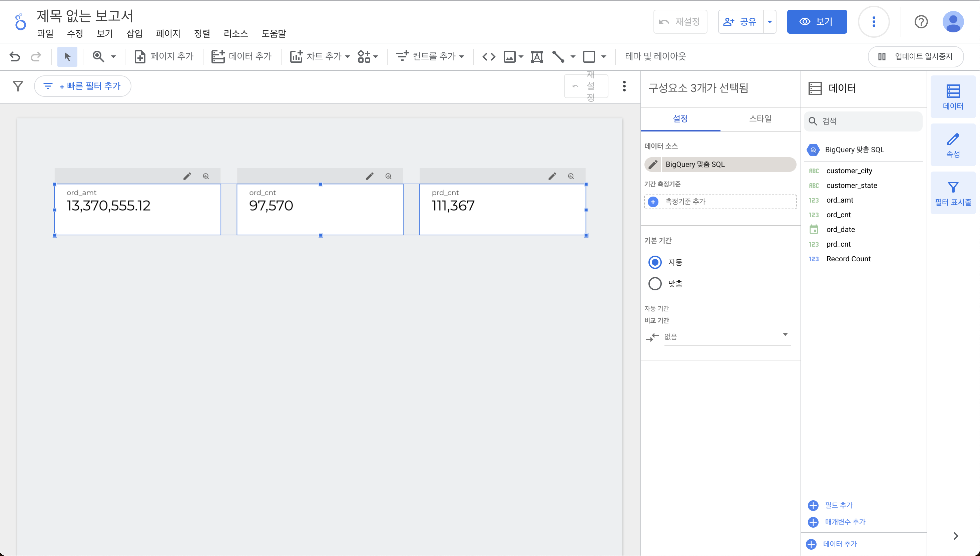Image resolution: width=980 pixels, height=556 pixels.
Task: Switch to the 스타일 tab
Action: pos(760,119)
